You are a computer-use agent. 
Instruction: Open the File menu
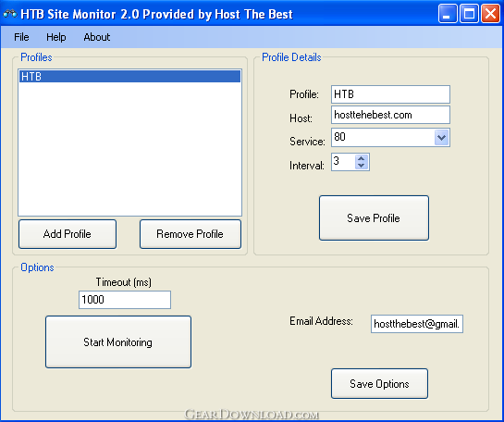(21, 37)
